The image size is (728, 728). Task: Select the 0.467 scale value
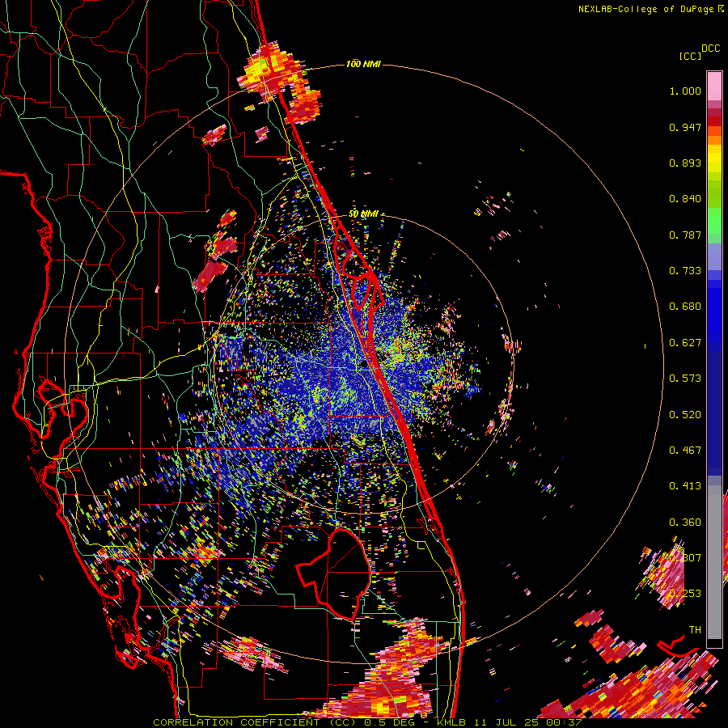685,451
